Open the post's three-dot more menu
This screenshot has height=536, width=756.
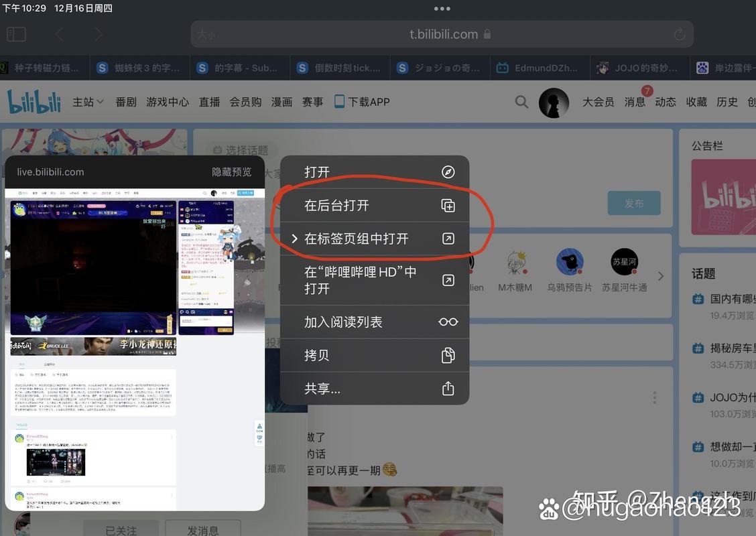point(654,398)
